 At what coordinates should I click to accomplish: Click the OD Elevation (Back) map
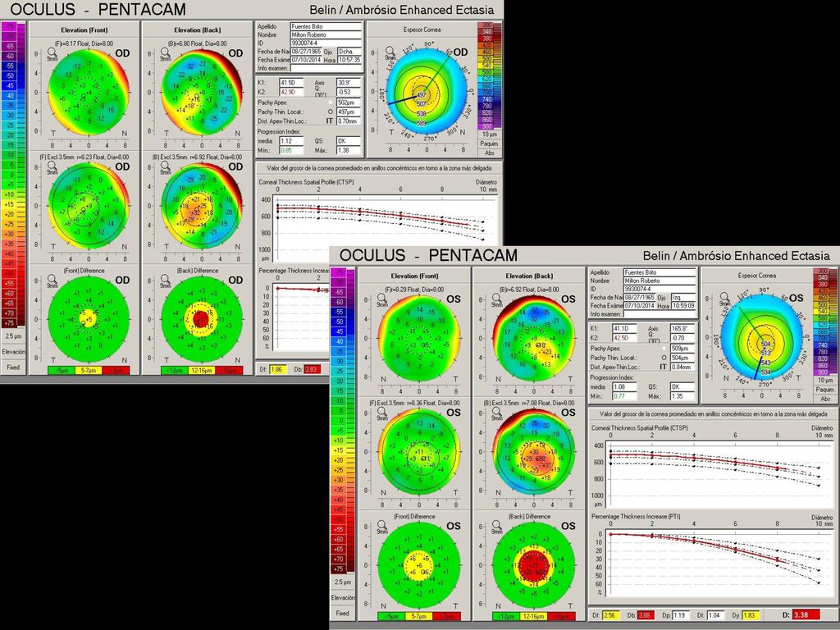click(202, 92)
